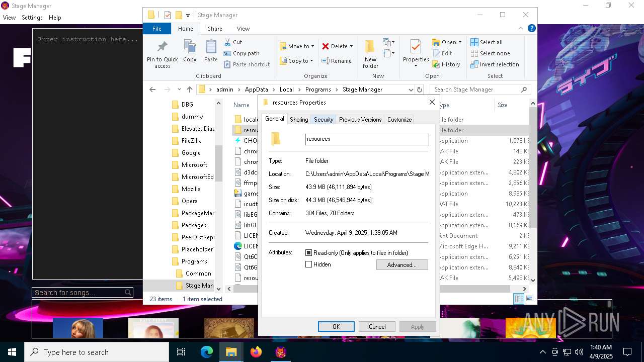This screenshot has width=644, height=362.
Task: Open Help menu in Stage Manager app
Action: 55,18
